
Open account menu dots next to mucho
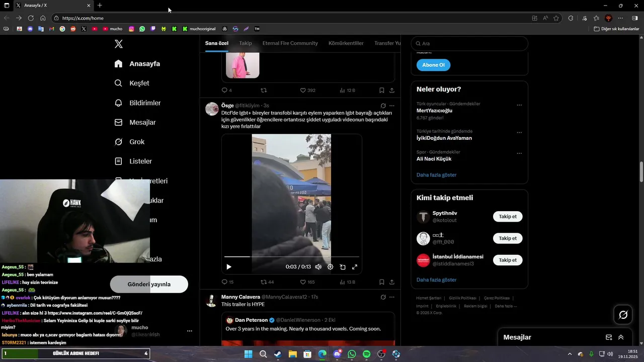coord(190,331)
